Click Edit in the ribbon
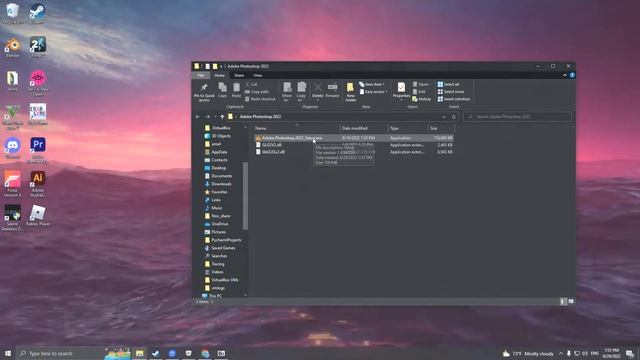640x360 pixels. tap(419, 91)
